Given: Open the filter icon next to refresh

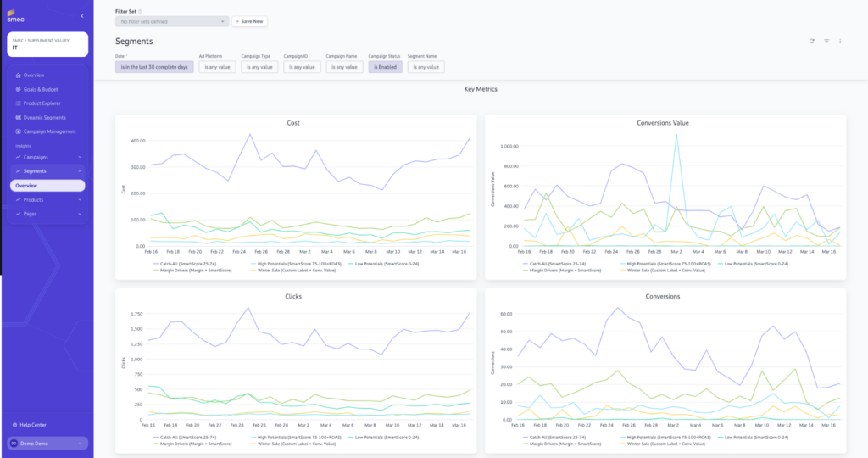Looking at the screenshot, I should [x=826, y=41].
